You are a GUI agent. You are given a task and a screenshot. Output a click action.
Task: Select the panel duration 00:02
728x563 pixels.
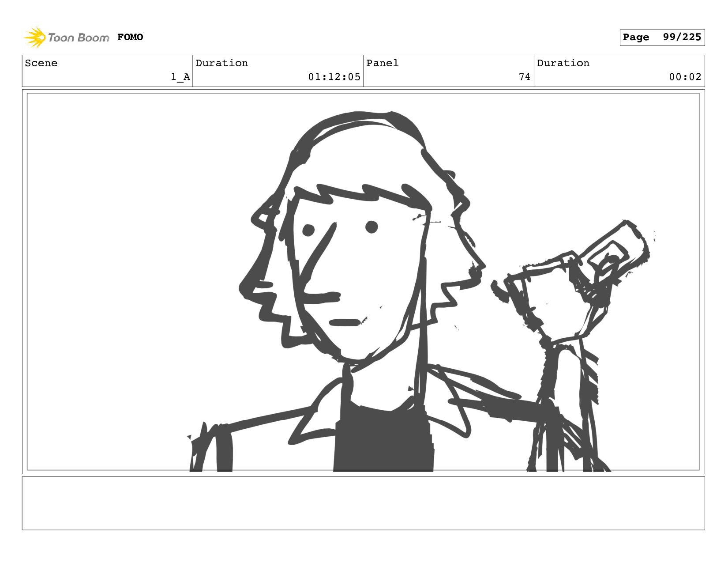(x=685, y=77)
